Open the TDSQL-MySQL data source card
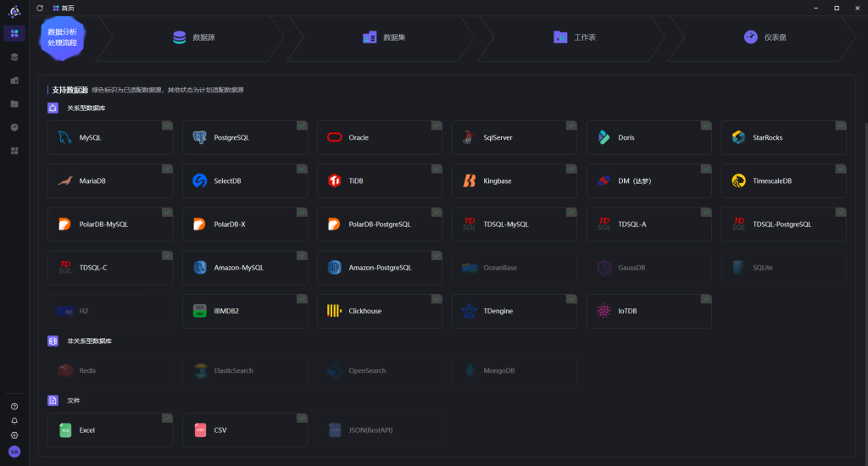The image size is (868, 466). [515, 225]
